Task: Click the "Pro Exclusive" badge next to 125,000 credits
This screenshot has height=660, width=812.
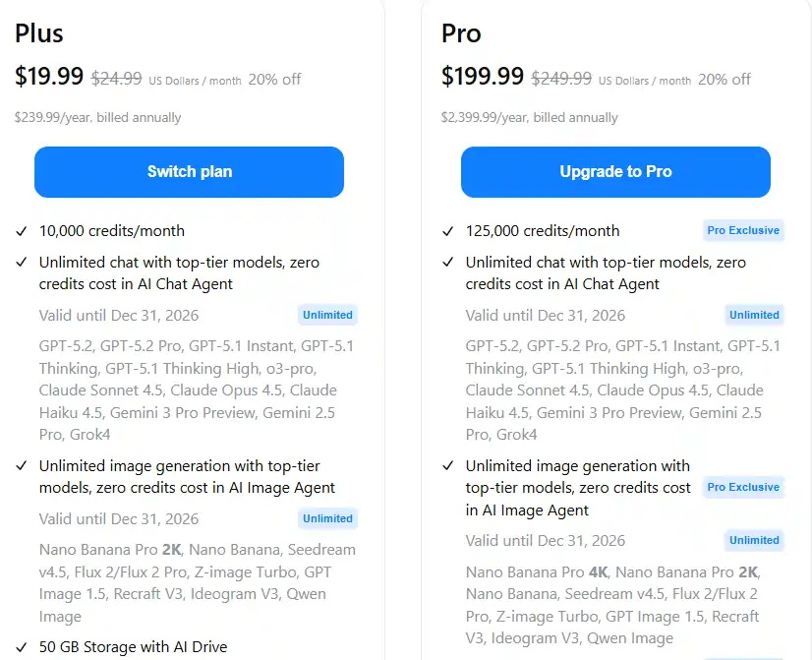Action: tap(743, 230)
